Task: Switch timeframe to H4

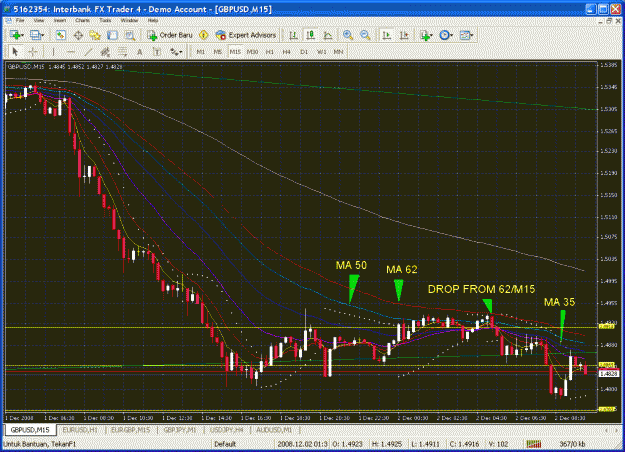Action: (x=287, y=52)
